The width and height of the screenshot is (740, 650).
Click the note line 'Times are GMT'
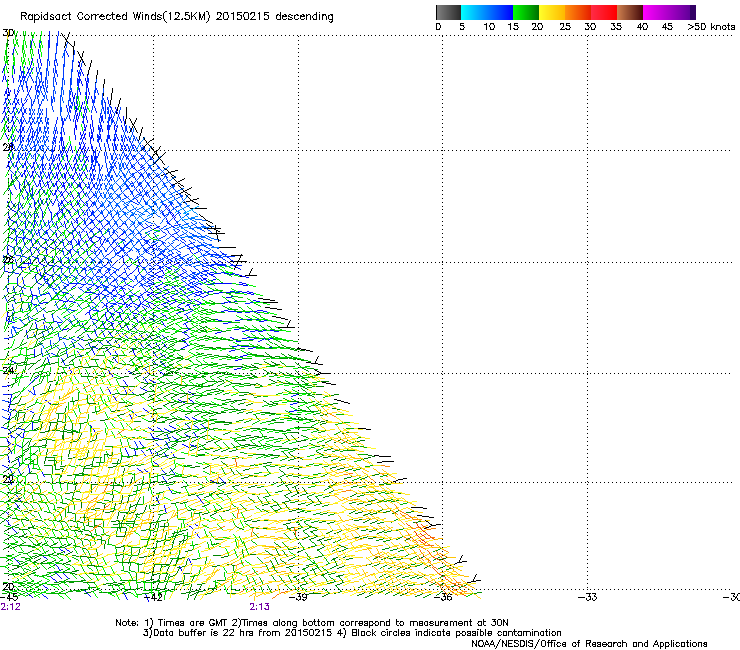click(x=192, y=623)
